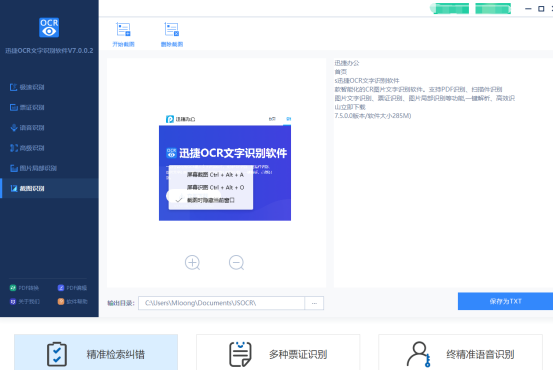Start a capture with 开始截图

pyautogui.click(x=123, y=35)
